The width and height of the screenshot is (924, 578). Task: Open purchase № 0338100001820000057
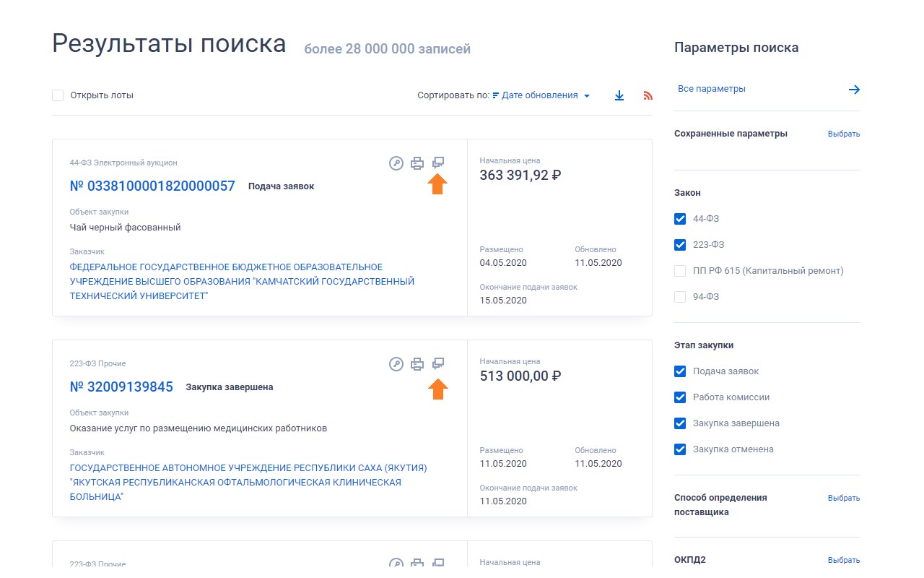click(152, 186)
